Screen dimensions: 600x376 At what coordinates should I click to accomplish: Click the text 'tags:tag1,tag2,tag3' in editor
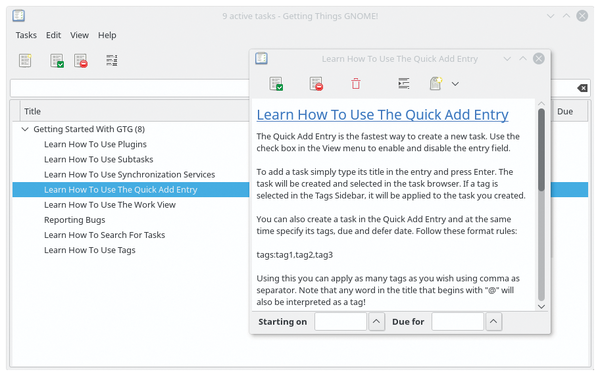[295, 255]
